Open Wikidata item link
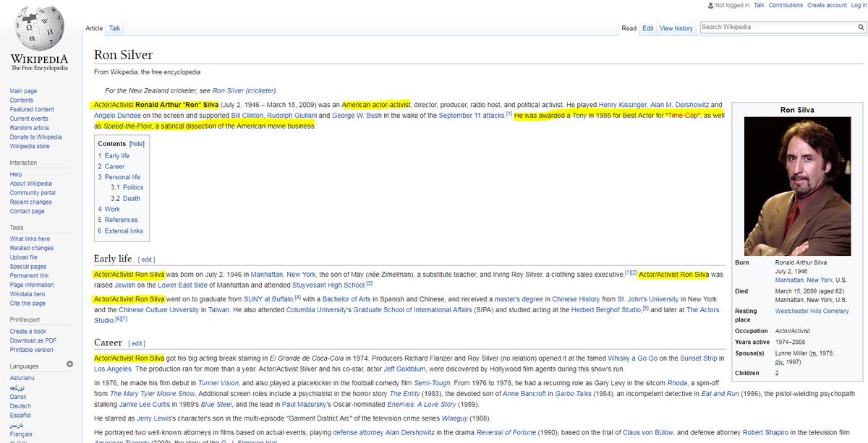Image resolution: width=868 pixels, height=443 pixels. (27, 294)
